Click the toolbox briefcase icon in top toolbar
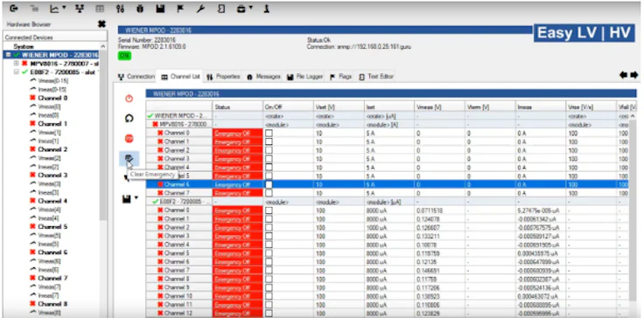The image size is (644, 318). (241, 9)
